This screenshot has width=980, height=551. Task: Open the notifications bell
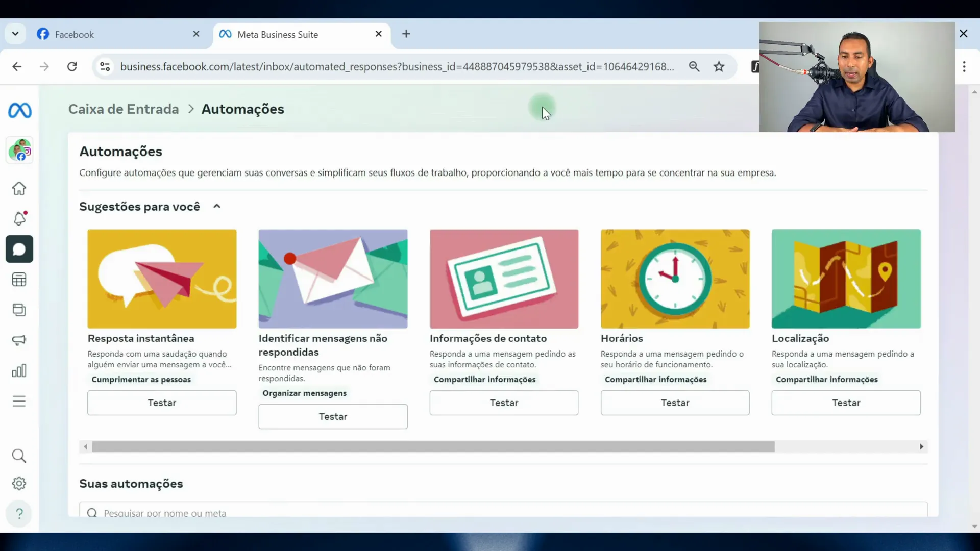19,218
